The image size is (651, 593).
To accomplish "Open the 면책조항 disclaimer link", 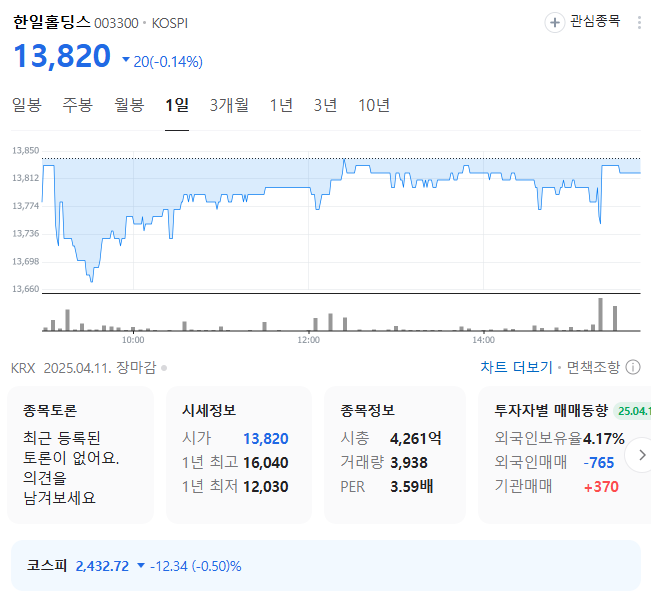I will [x=593, y=368].
